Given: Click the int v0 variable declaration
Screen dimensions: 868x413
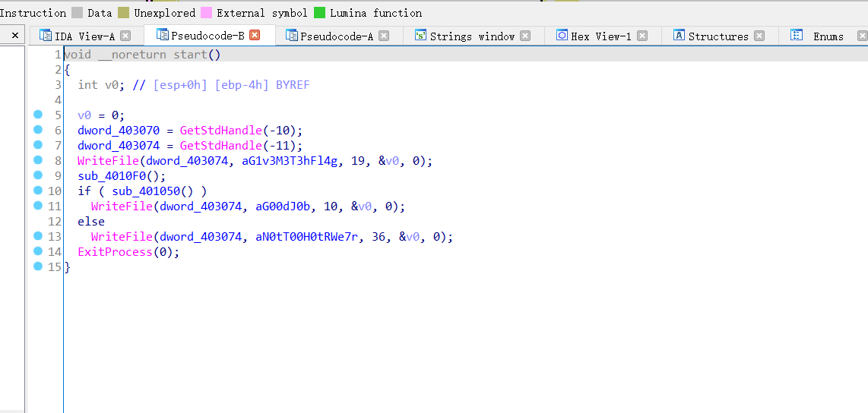Looking at the screenshot, I should point(101,85).
